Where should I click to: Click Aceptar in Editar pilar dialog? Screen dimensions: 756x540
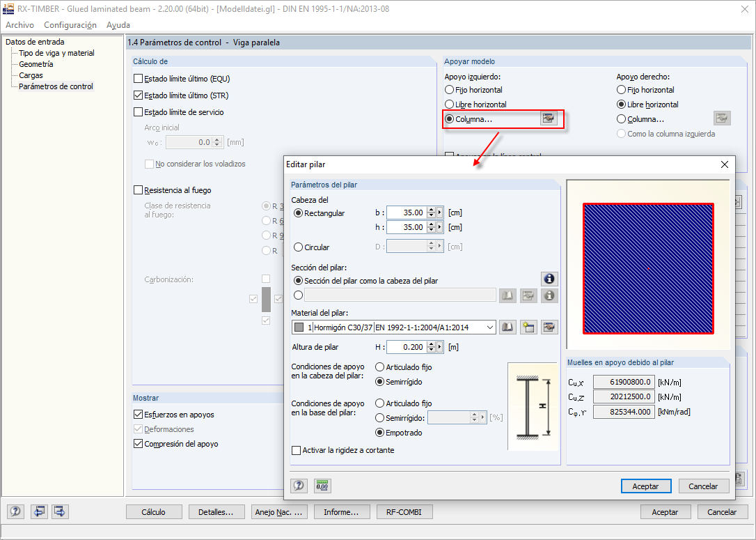click(x=645, y=486)
